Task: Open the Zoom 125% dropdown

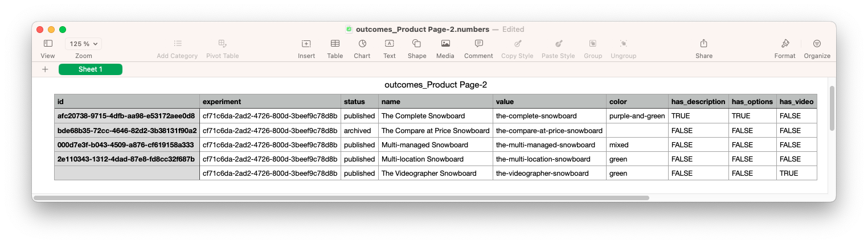Action: (84, 44)
